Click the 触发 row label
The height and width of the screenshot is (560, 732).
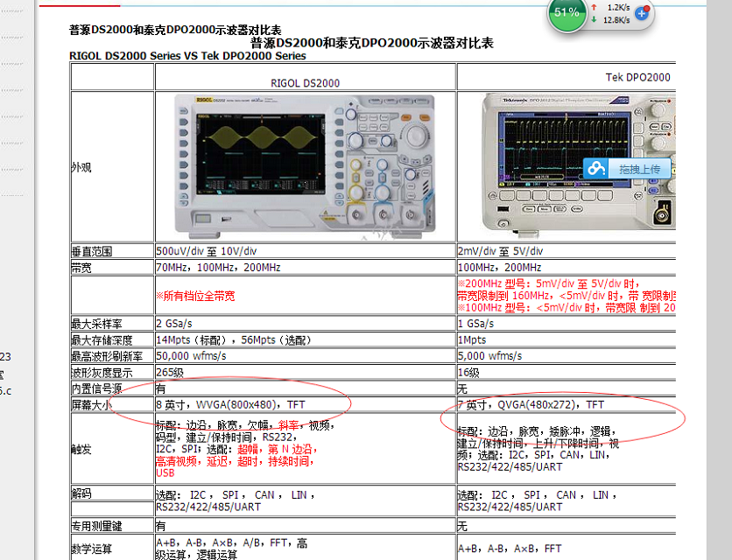tap(81, 450)
